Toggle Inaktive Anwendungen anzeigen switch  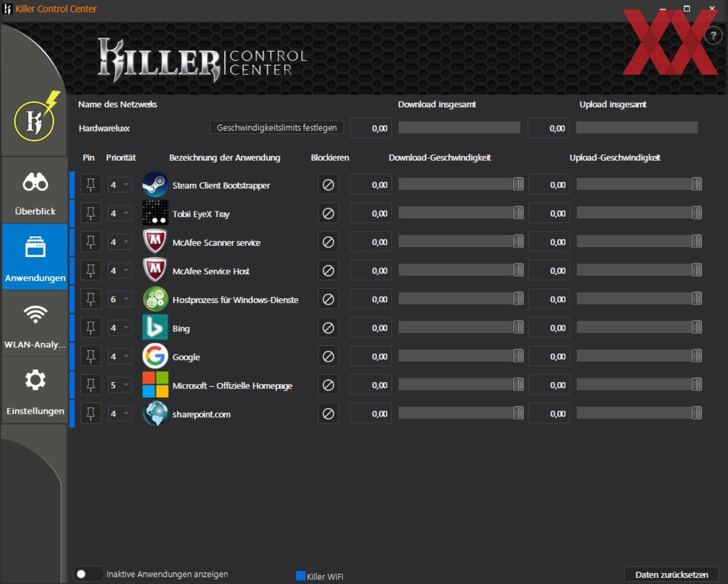(88, 574)
